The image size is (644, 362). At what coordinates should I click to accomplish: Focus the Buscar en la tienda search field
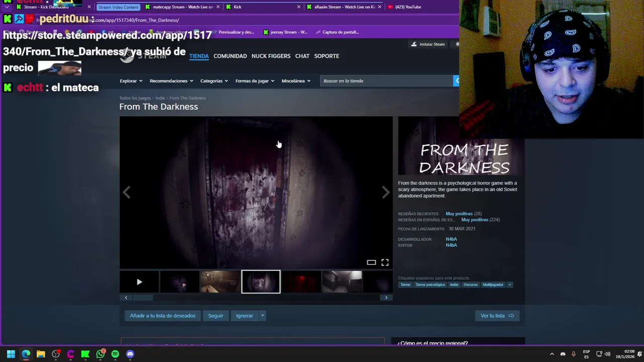[x=386, y=81]
